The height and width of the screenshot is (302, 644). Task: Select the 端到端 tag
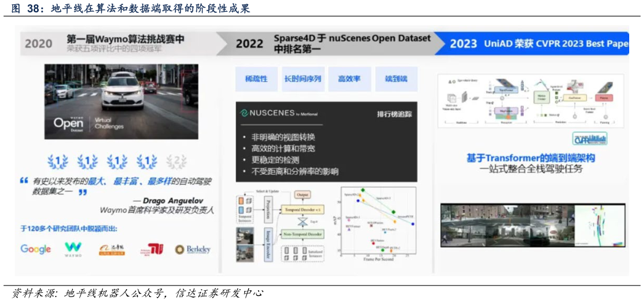pyautogui.click(x=396, y=79)
